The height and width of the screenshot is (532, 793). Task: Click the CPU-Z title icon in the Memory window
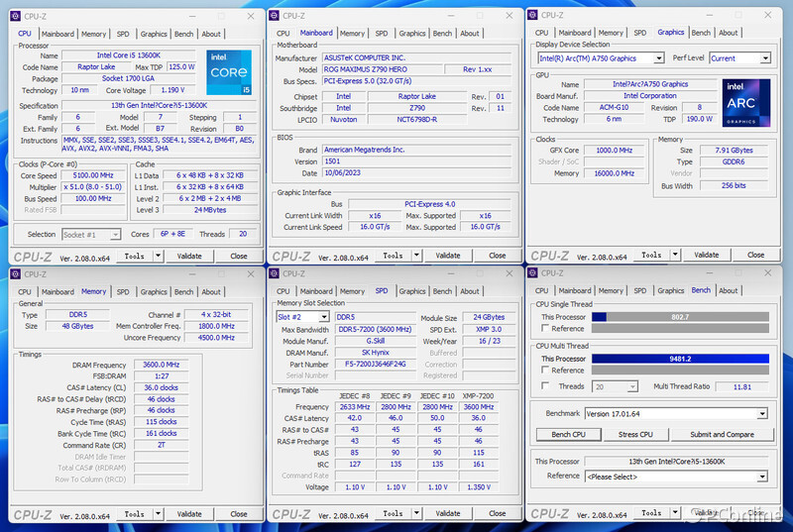click(15, 274)
